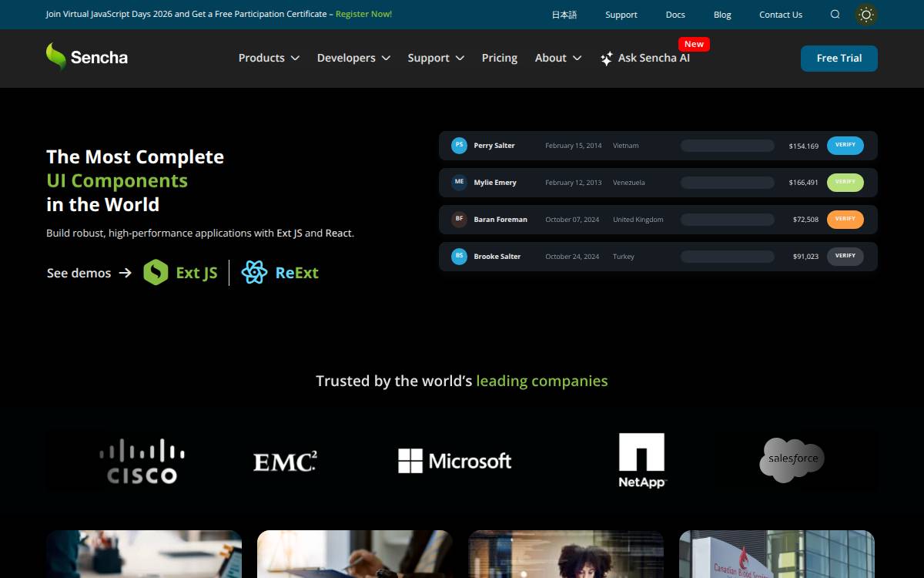Click the Cisco logo
This screenshot has width=924, height=578.
(142, 461)
